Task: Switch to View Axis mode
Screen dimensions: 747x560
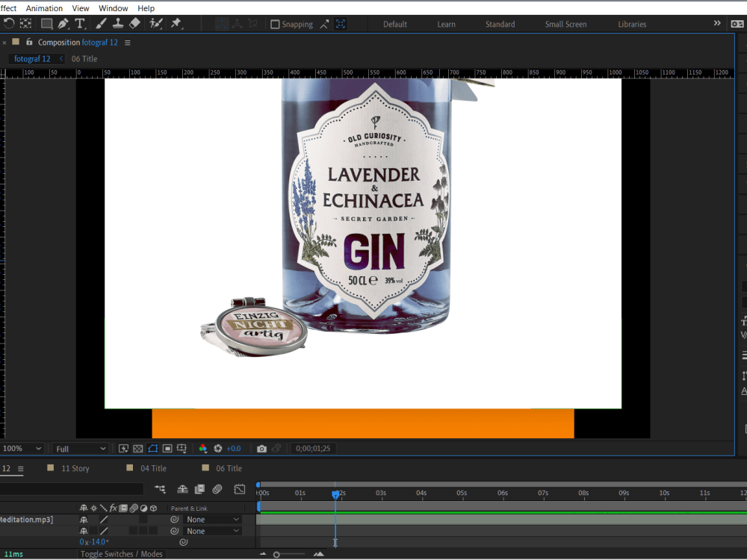Action: coord(252,24)
